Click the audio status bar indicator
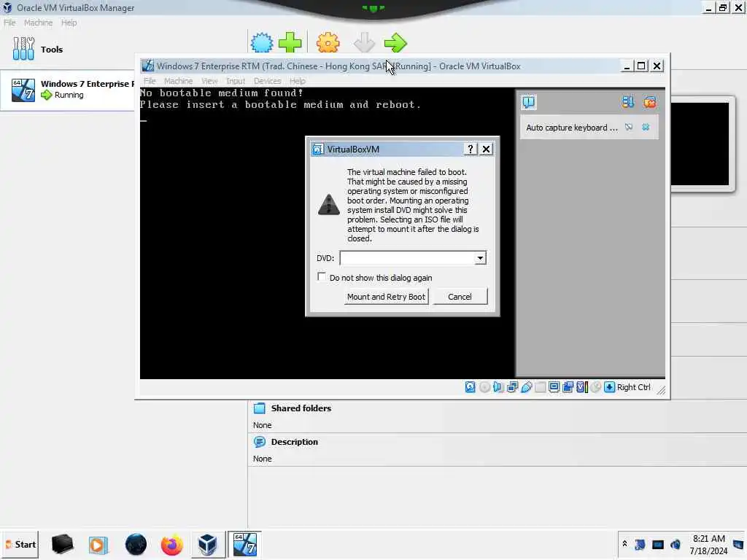Screen dimensions: 747x560 (498, 387)
